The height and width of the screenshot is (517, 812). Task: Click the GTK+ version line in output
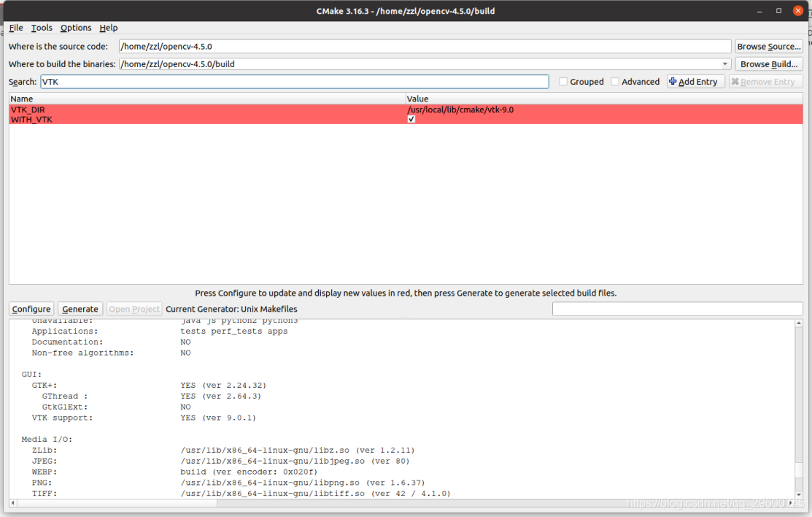click(149, 386)
